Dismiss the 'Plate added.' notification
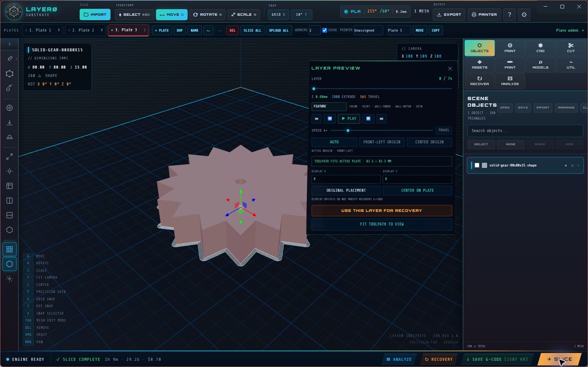This screenshot has width=588, height=367. (x=583, y=30)
